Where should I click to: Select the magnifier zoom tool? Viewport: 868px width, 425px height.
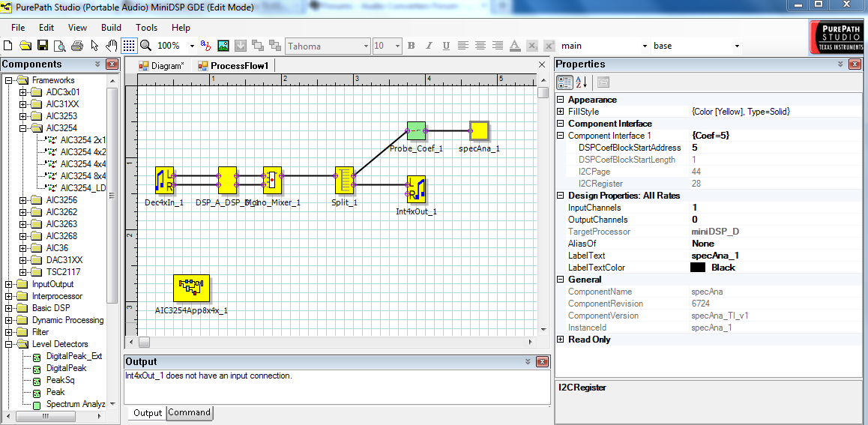coord(145,46)
